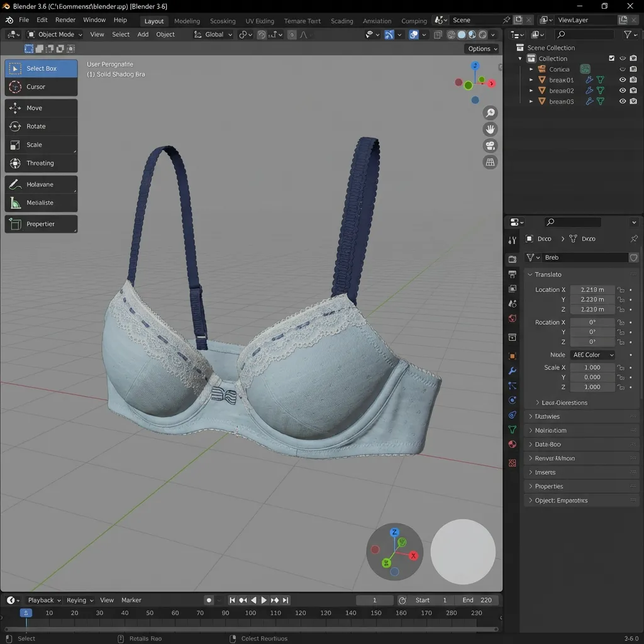This screenshot has height=644, width=644.
Task: Uncheck the Collection checkbox in the outliner
Action: 611,58
